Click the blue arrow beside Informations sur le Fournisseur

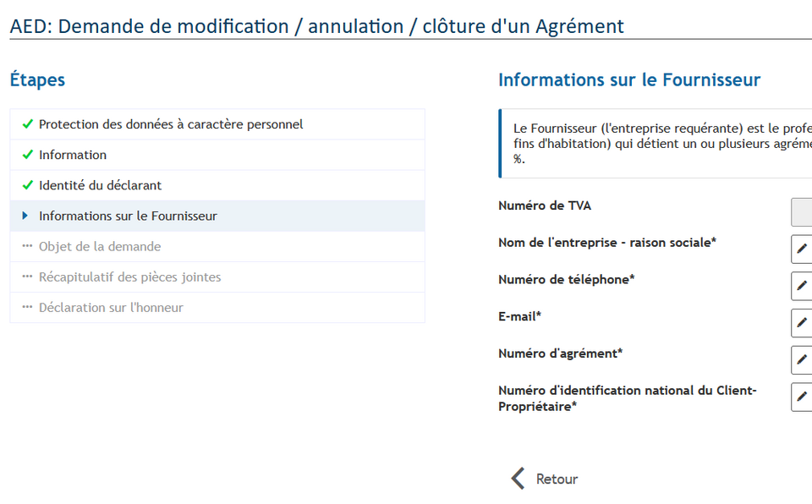coord(25,216)
